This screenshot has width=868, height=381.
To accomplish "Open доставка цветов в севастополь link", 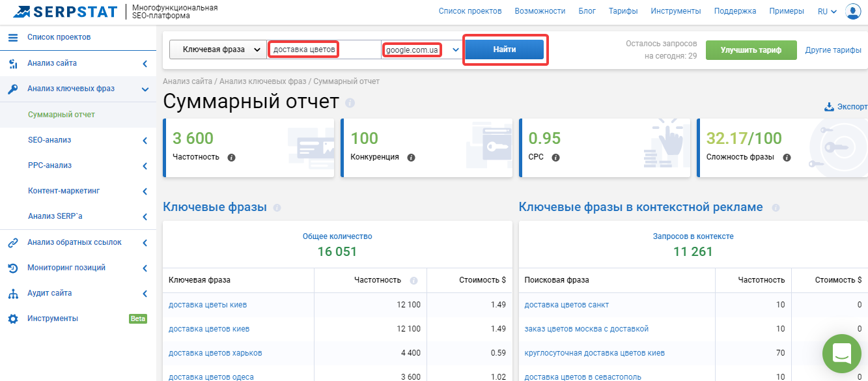I will [583, 377].
